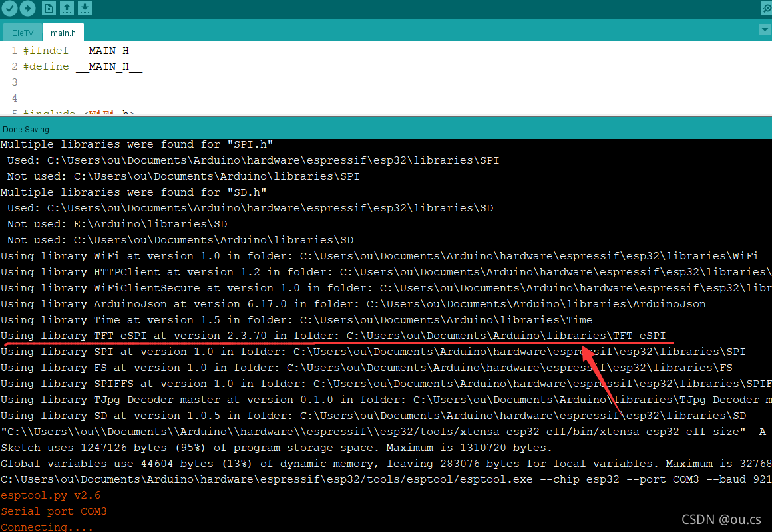Click the "Using library WiFiClientSecure" line
The height and width of the screenshot is (532, 772).
click(386, 288)
